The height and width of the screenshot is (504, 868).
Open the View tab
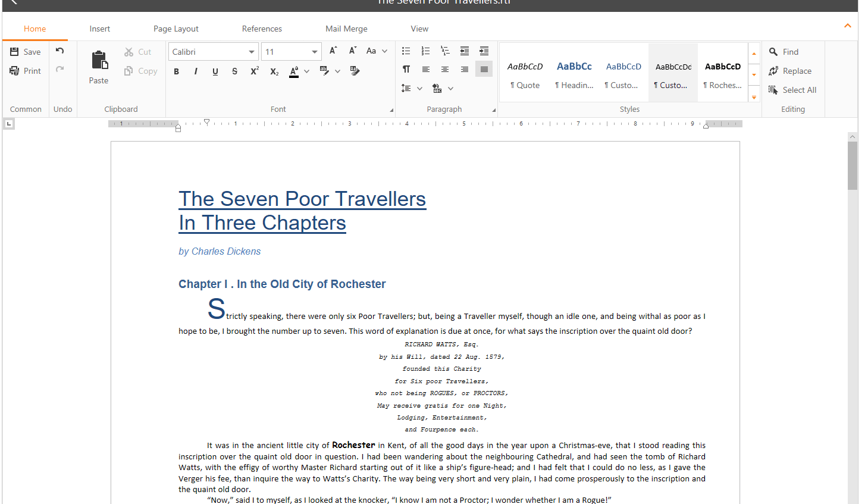point(419,29)
